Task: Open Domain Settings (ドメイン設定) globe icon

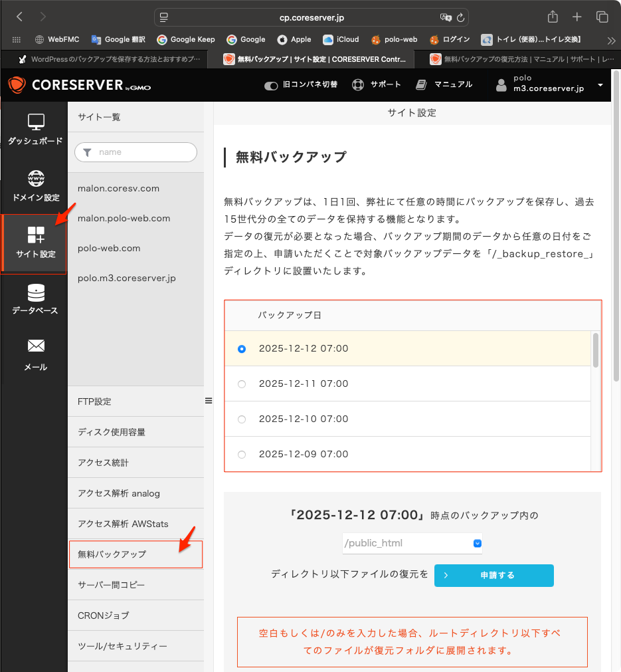Action: click(x=36, y=179)
